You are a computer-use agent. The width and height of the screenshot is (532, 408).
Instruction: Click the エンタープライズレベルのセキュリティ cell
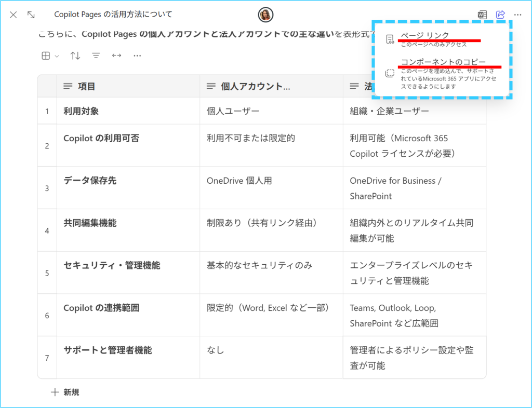pos(415,273)
